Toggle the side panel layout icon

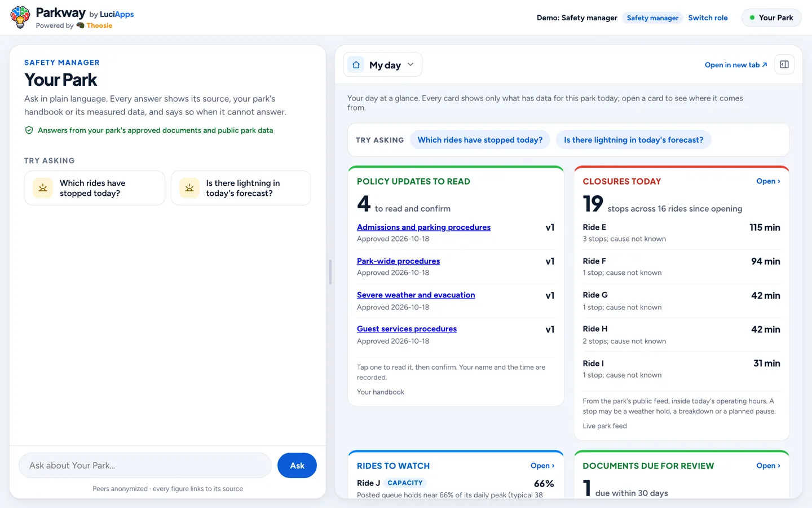tap(784, 64)
